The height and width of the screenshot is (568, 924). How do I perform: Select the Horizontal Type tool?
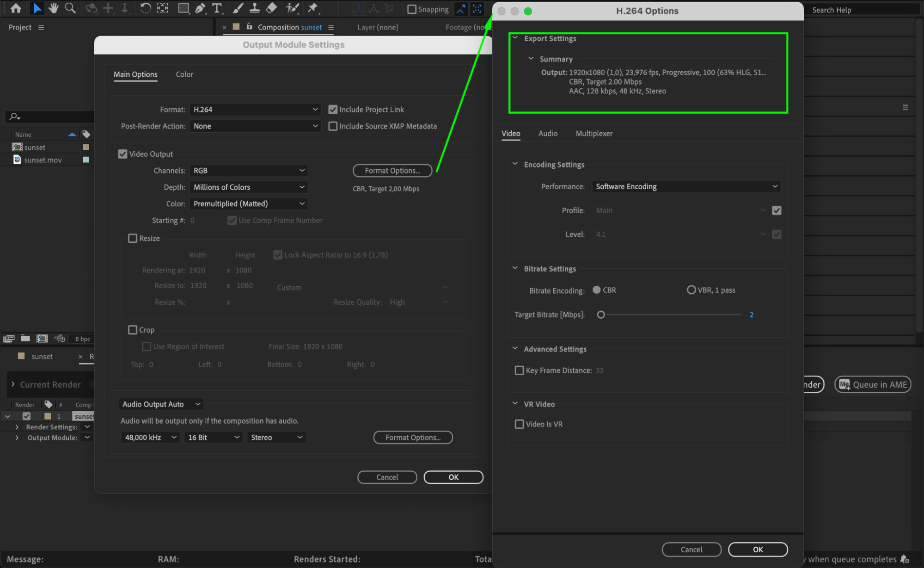216,8
